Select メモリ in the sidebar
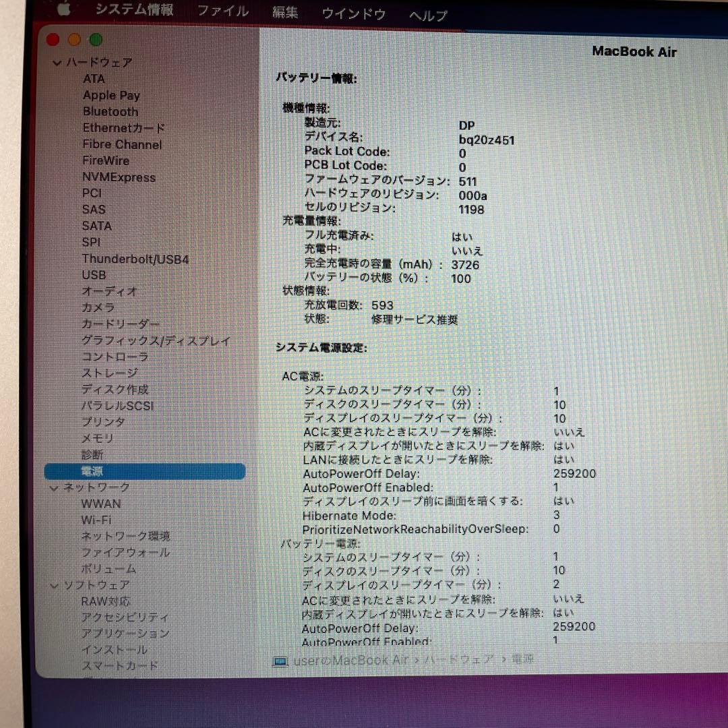The width and height of the screenshot is (728, 728). click(x=98, y=438)
